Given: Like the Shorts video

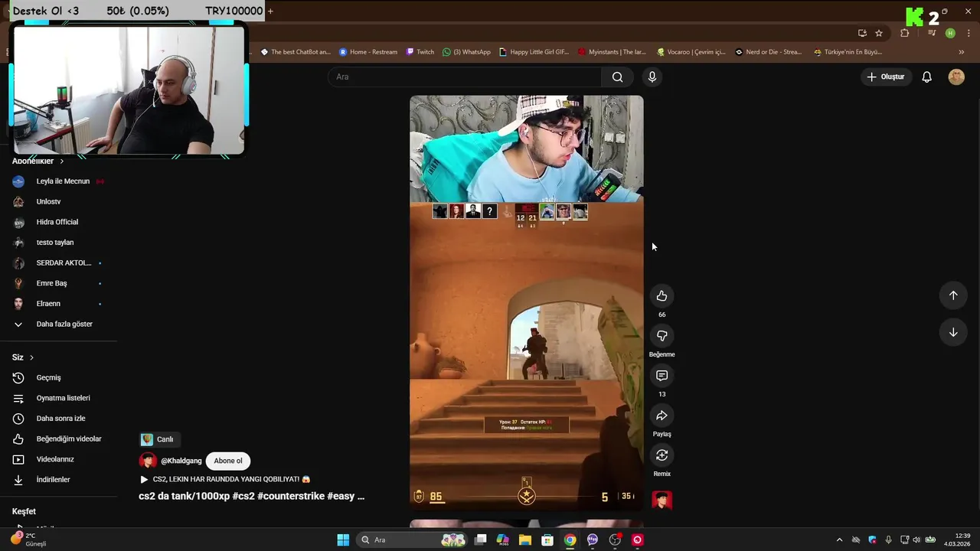Looking at the screenshot, I should [x=661, y=296].
